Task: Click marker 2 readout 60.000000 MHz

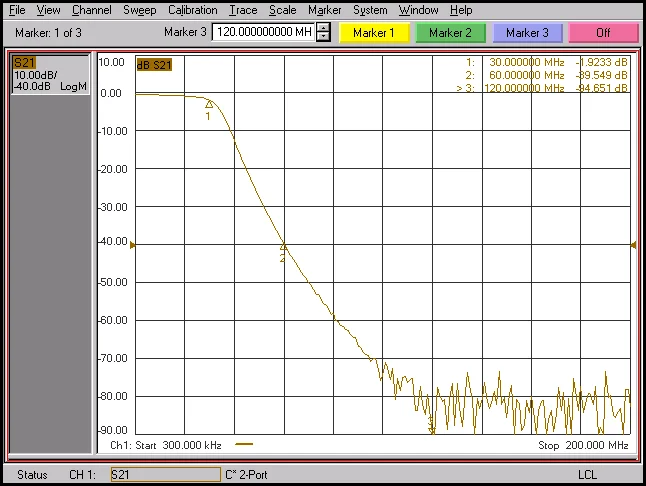Action: point(527,75)
